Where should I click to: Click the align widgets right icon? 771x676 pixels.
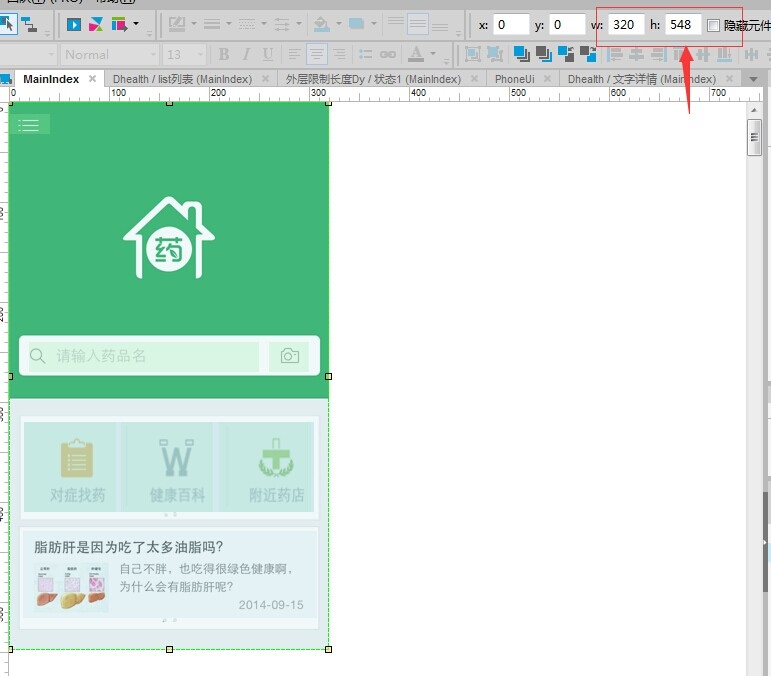(659, 54)
